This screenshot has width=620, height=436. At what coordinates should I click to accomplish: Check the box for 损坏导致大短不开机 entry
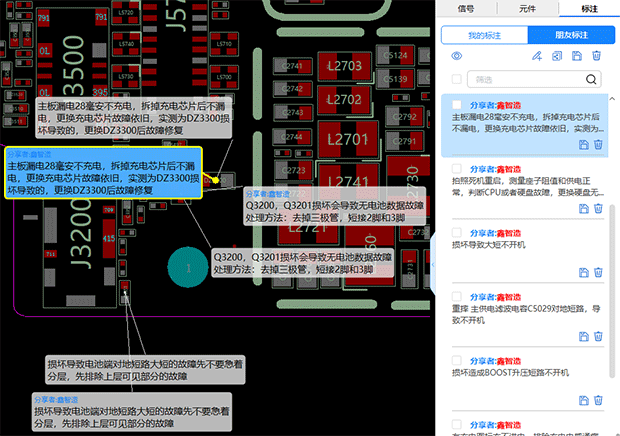457,232
